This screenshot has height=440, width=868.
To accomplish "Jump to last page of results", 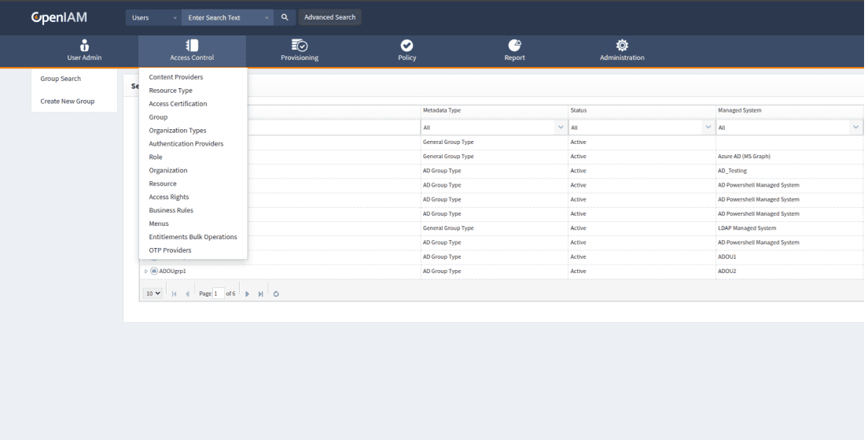I will [260, 294].
